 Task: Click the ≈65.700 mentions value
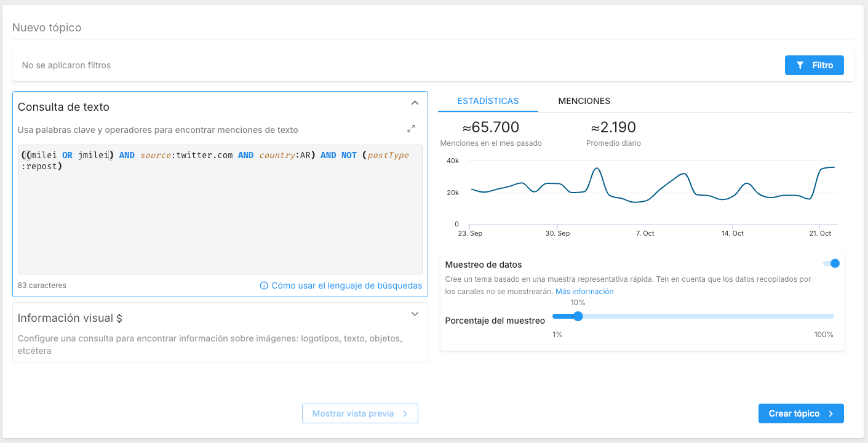tap(491, 127)
